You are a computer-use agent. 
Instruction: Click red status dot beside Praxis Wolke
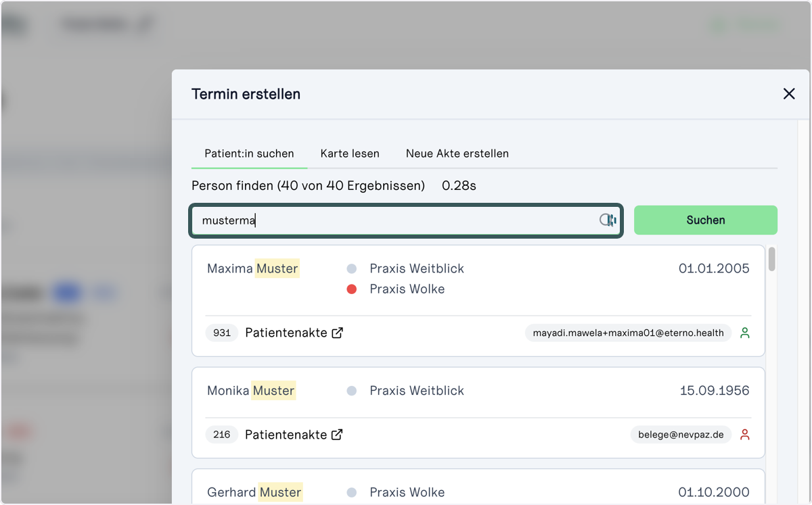coord(352,289)
